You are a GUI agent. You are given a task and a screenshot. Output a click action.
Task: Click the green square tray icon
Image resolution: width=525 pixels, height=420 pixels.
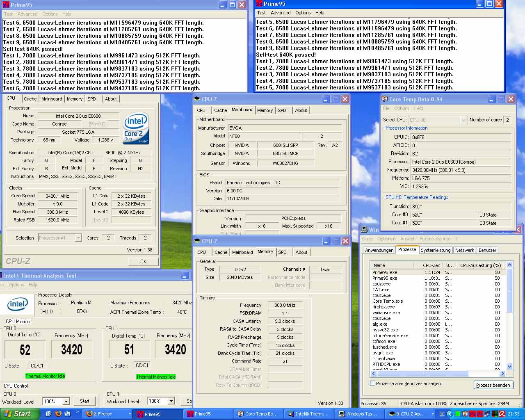[458, 414]
